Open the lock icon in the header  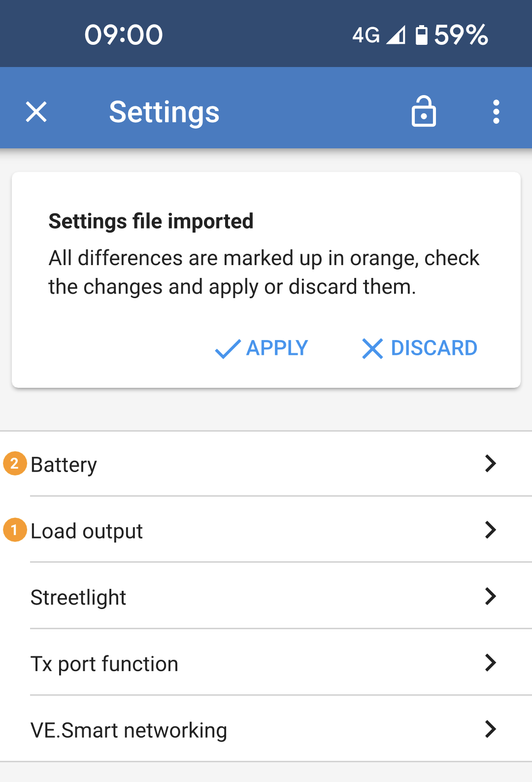click(424, 111)
